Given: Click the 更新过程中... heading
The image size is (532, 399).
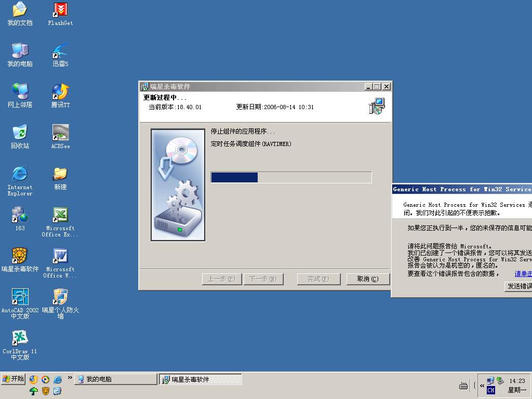Looking at the screenshot, I should pos(165,98).
